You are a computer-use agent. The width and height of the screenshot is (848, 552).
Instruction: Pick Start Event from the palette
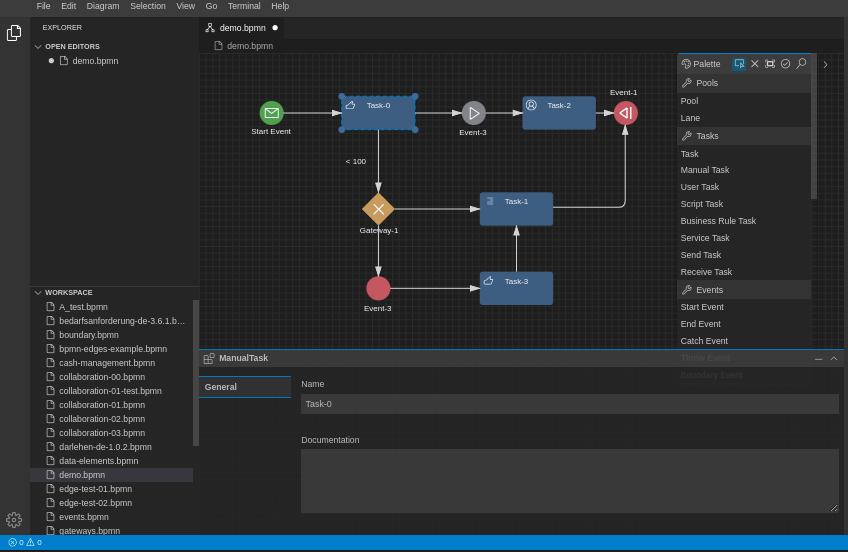(744, 307)
